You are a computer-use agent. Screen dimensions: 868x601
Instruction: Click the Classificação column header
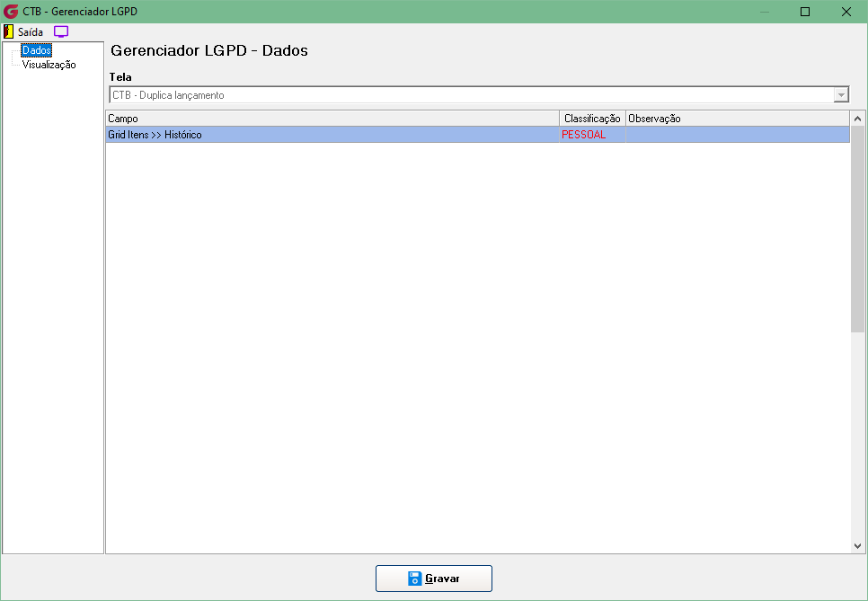click(x=592, y=119)
